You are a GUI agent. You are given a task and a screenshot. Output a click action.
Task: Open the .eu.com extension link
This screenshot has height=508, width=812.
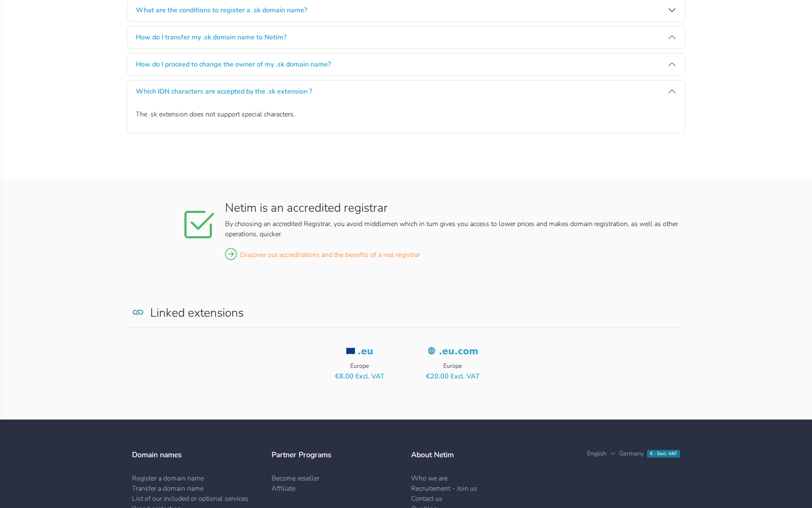tap(458, 351)
